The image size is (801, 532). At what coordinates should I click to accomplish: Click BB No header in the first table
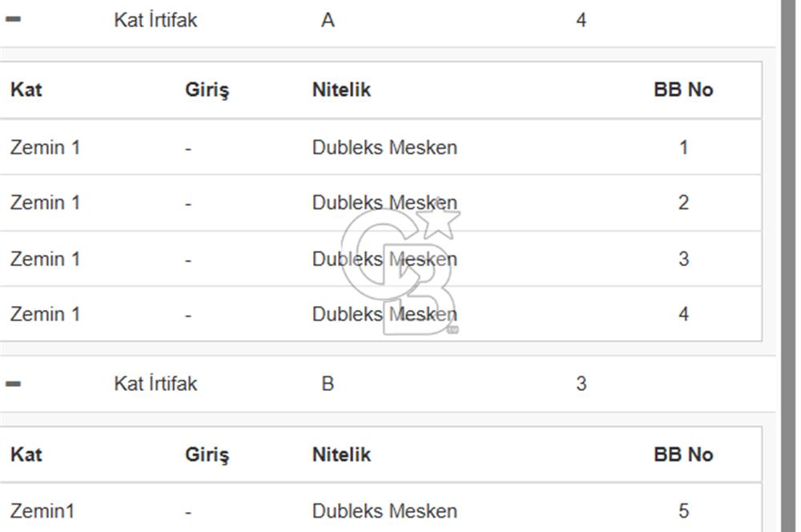click(x=683, y=90)
